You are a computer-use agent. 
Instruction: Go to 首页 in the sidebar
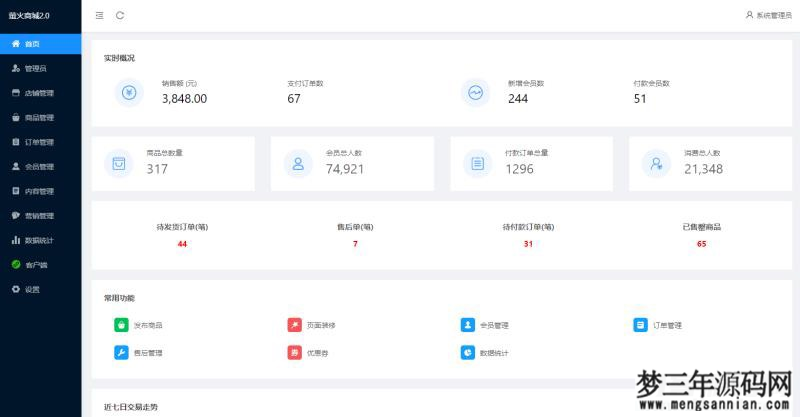coord(40,44)
